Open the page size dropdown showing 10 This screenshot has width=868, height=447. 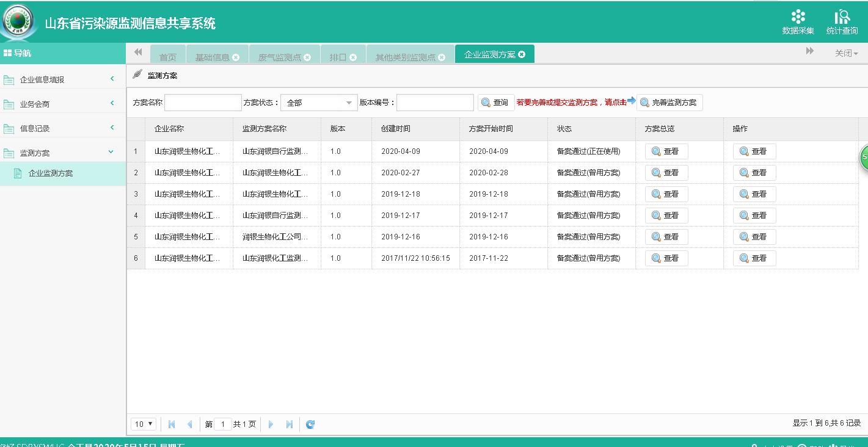tap(144, 424)
